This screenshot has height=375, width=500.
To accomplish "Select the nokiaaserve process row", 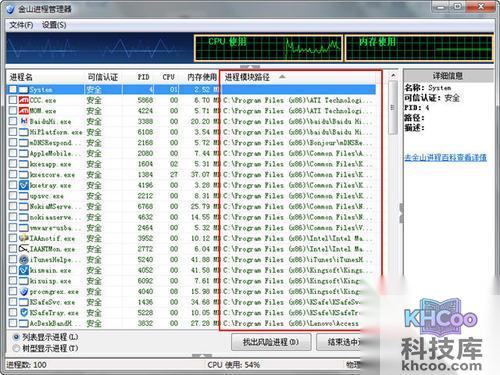I will 191,217.
